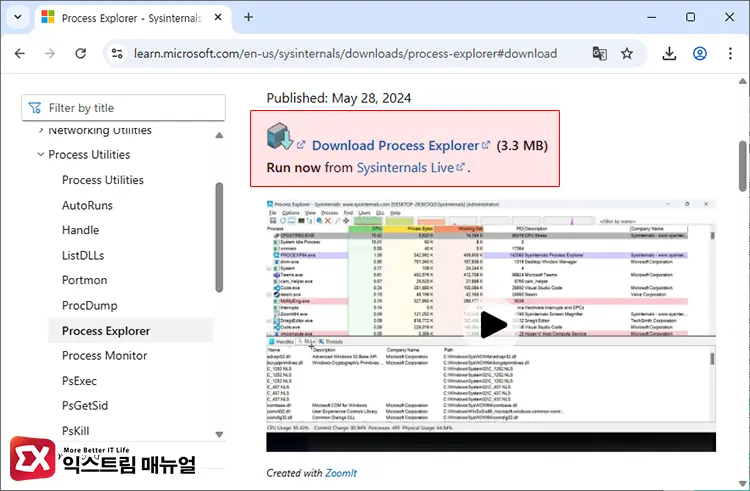Viewport: 750px width, 491px height.
Task: Open ProcDump in the sidebar
Action: 89,306
